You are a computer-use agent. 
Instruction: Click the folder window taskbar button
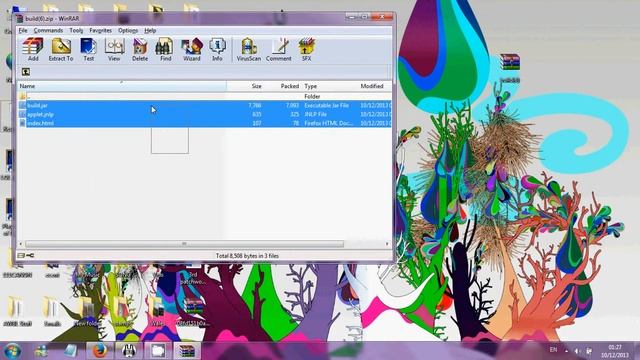tap(158, 351)
